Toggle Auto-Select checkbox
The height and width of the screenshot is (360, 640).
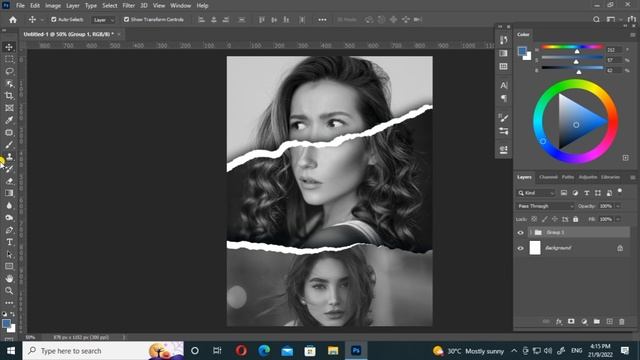pos(53,20)
